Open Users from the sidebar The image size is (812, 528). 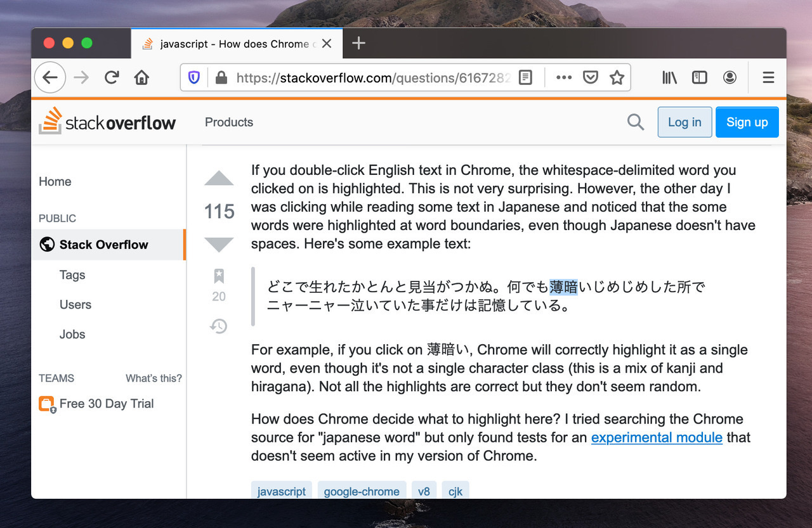point(75,304)
